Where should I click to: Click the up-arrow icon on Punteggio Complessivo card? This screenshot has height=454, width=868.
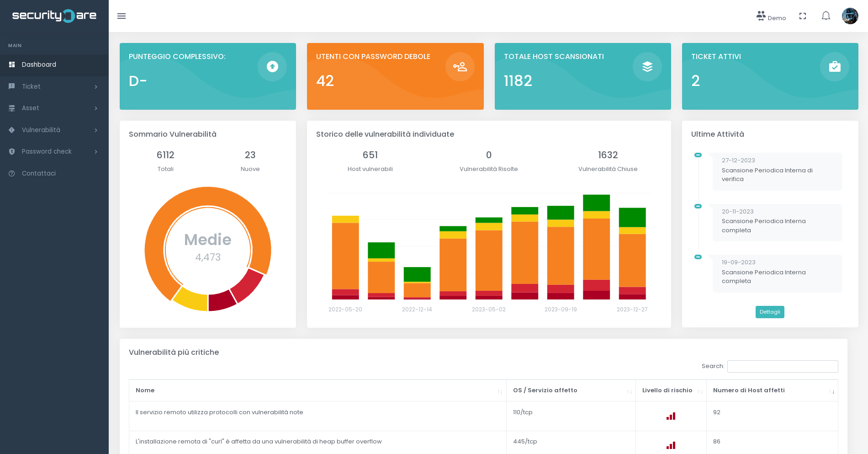point(272,67)
